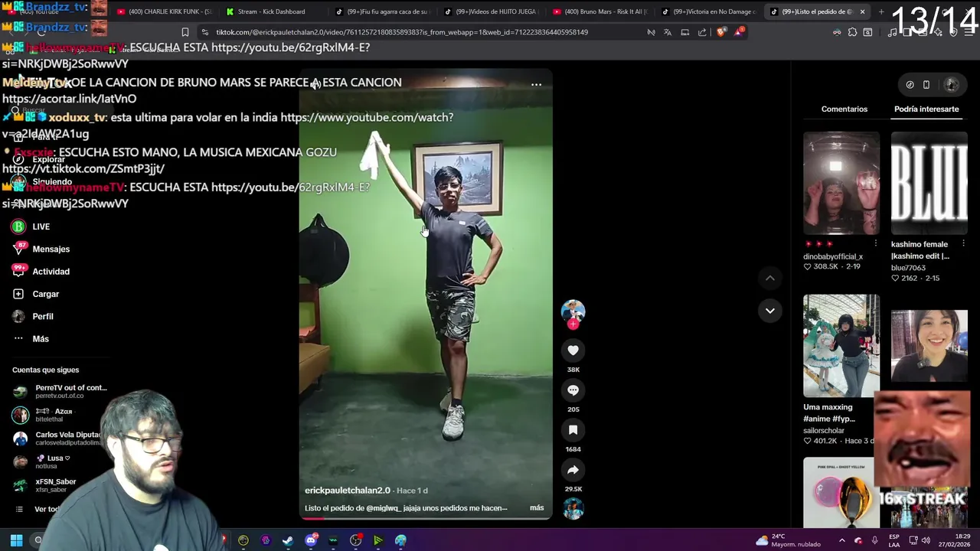The height and width of the screenshot is (551, 980).
Task: Open the erickpauletchalan2.0 username link
Action: [348, 491]
